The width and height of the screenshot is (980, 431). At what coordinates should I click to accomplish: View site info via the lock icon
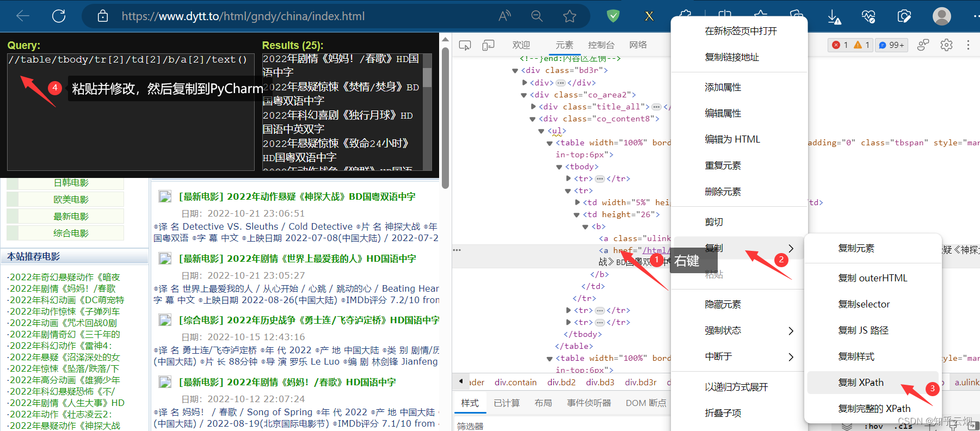coord(103,16)
